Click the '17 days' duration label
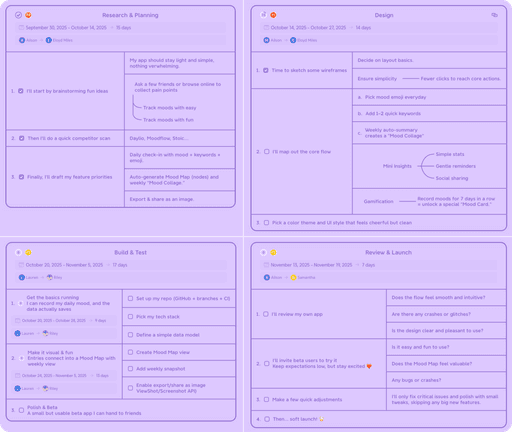The image size is (512, 432). click(120, 265)
